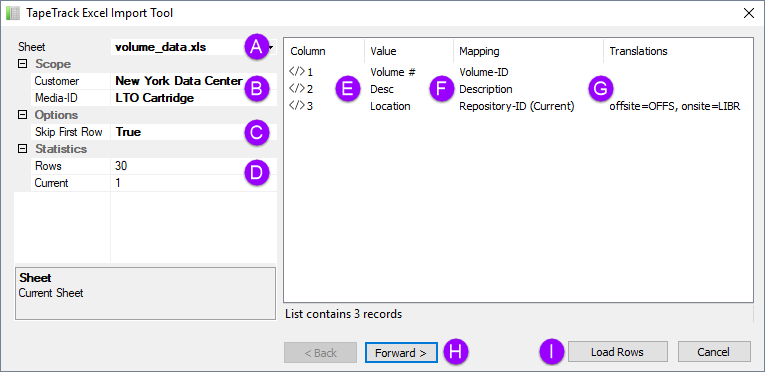
Task: Collapse the Options section
Action: [21, 115]
